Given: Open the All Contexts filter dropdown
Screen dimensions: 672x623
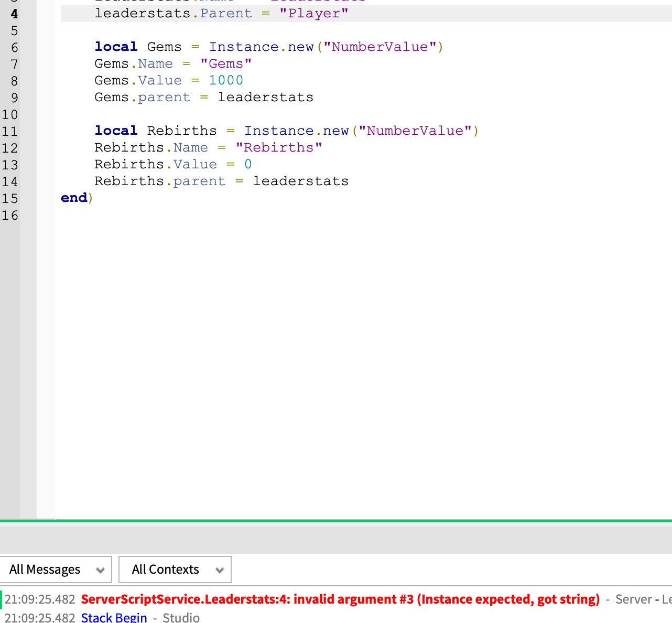Looking at the screenshot, I should [175, 570].
